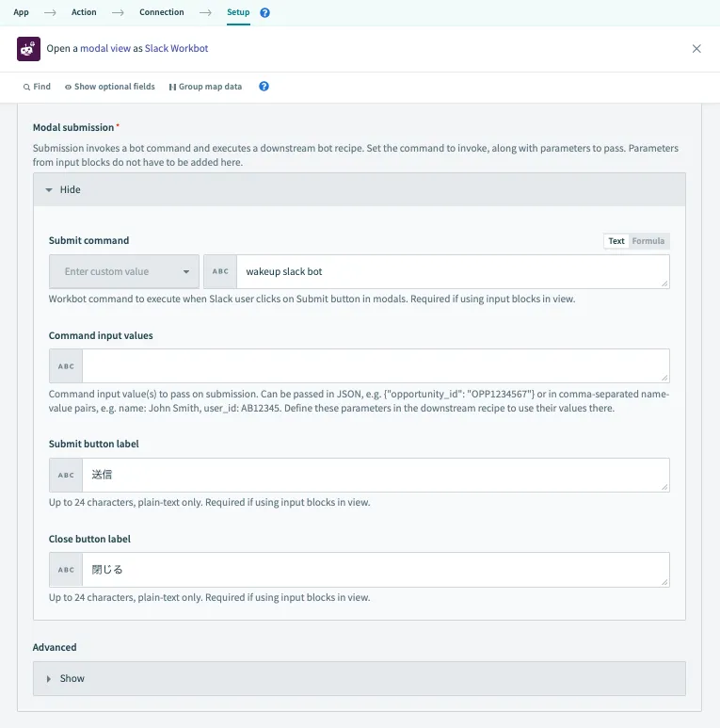Collapse the Modal submission Hide section
The width and height of the screenshot is (720, 728).
[62, 189]
